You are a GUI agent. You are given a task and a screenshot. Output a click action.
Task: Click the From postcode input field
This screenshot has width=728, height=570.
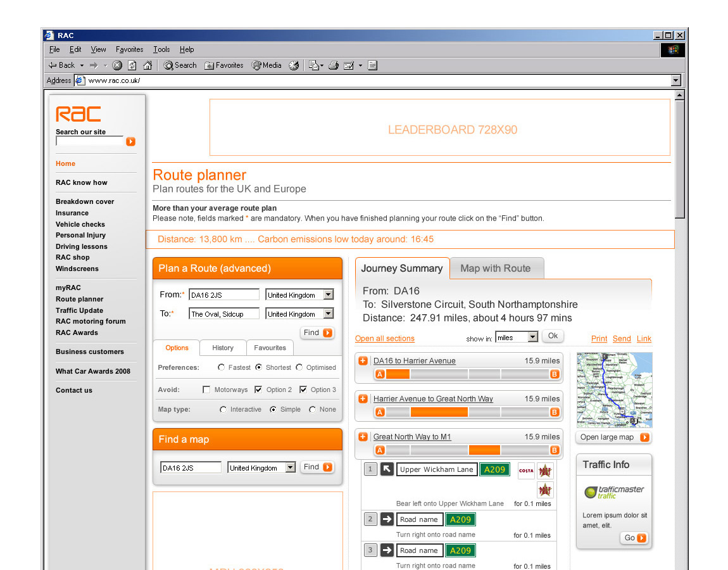(224, 294)
